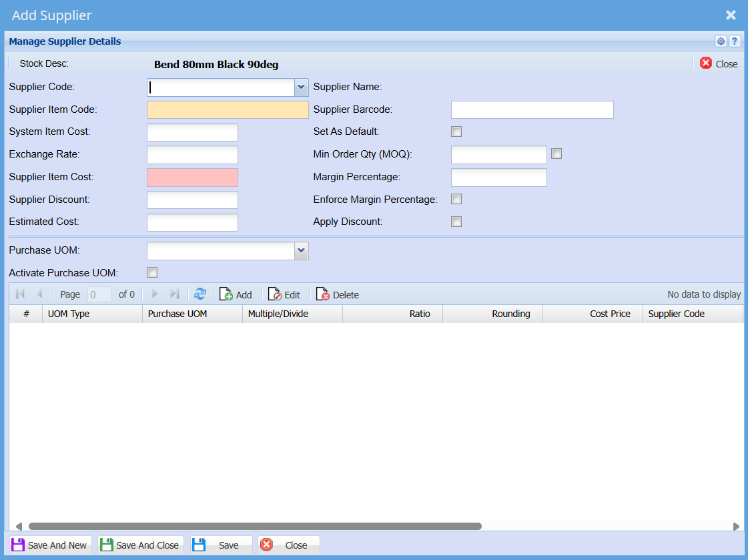Click the Save button
The width and height of the screenshot is (748, 560).
[x=221, y=545]
